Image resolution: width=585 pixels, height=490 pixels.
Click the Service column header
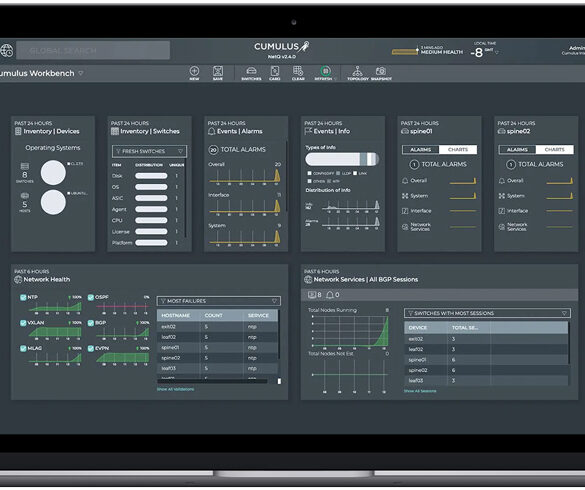tap(258, 315)
